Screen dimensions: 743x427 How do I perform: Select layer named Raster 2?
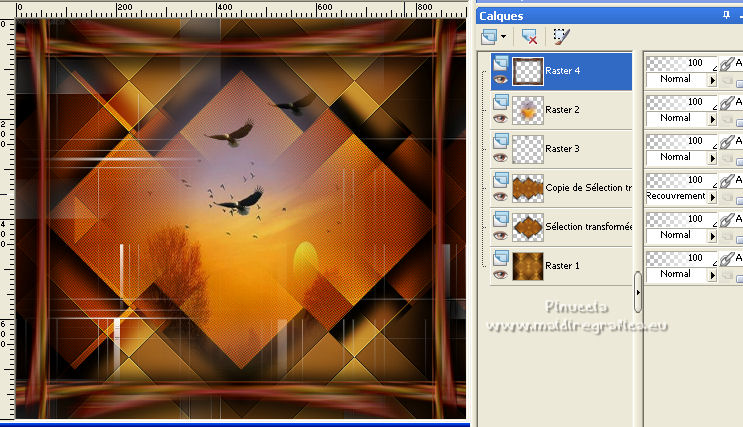[562, 109]
